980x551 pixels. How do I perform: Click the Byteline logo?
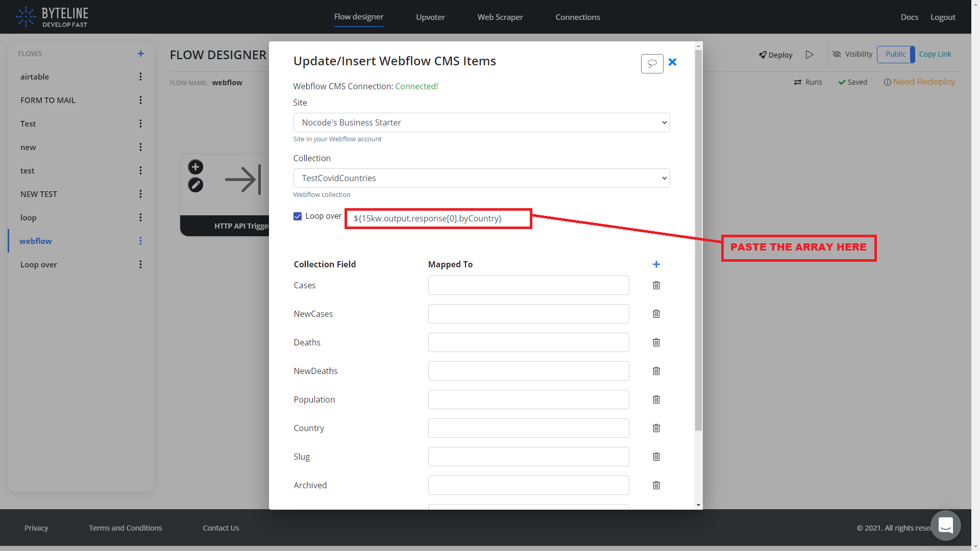[x=52, y=17]
